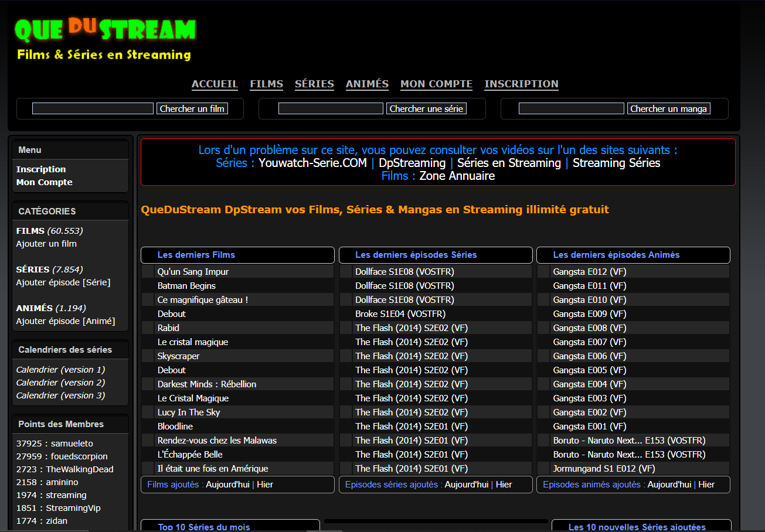Open ACCUEIL in the top navigation
This screenshot has height=532, width=765.
tap(215, 84)
